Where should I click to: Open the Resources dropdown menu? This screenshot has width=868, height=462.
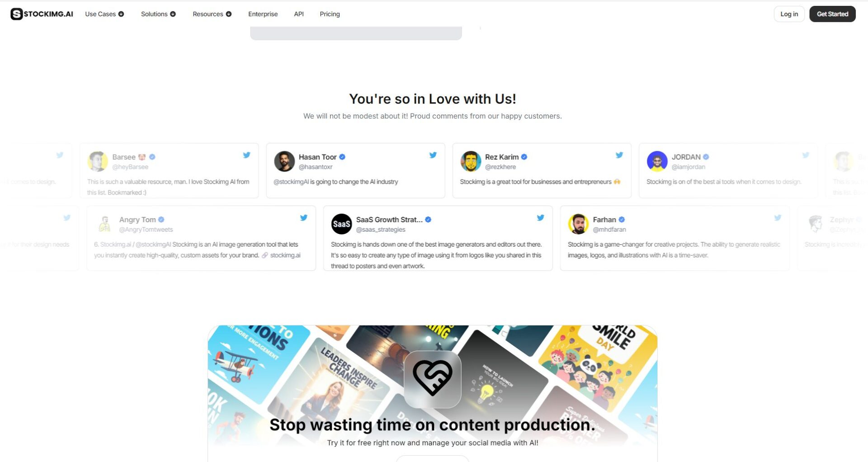pos(212,14)
